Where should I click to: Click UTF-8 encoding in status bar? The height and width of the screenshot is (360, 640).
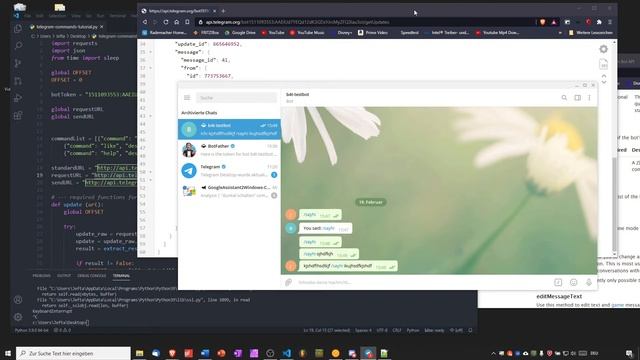382,330
